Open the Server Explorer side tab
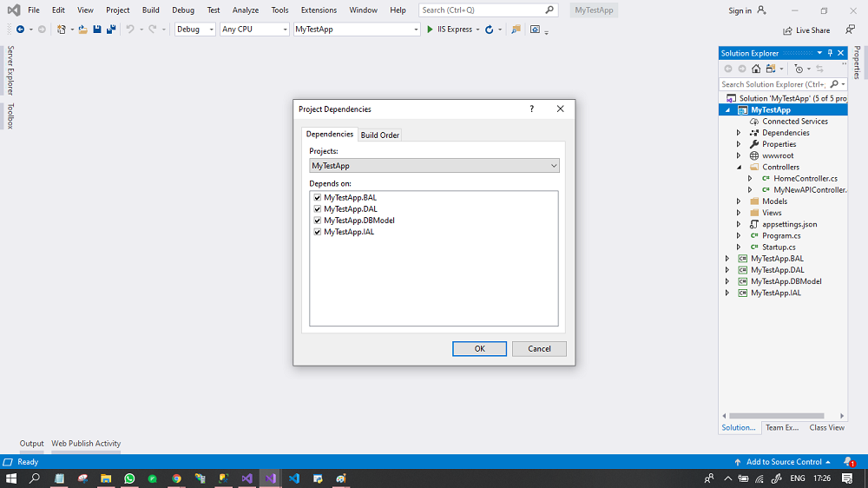The height and width of the screenshot is (488, 868). click(x=10, y=70)
